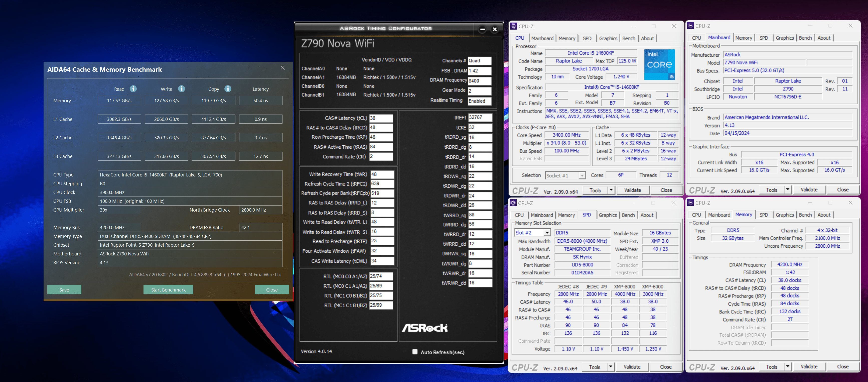Viewport: 868px width, 382px height.
Task: Open Socket #1 selection dropdown in CPU window
Action: tap(582, 175)
